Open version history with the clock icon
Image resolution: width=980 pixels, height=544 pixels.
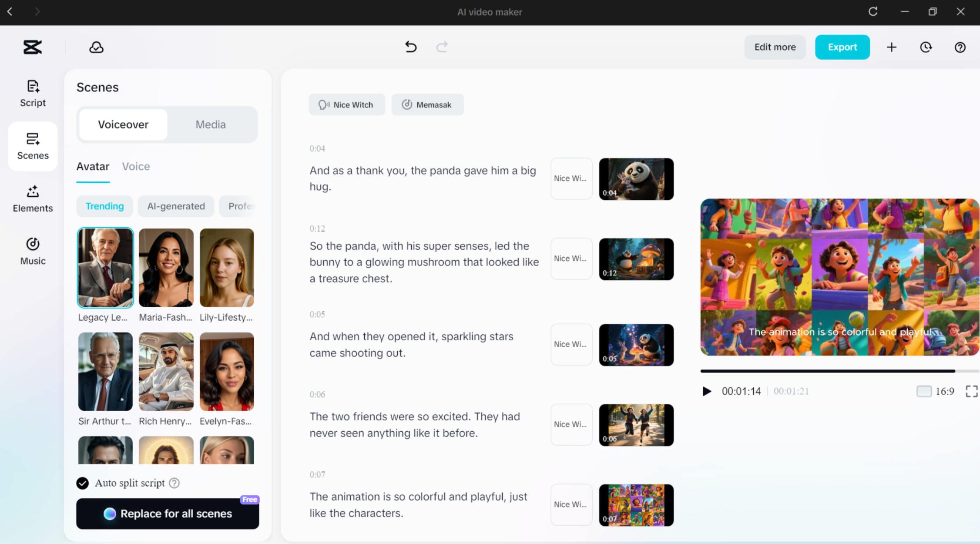926,47
